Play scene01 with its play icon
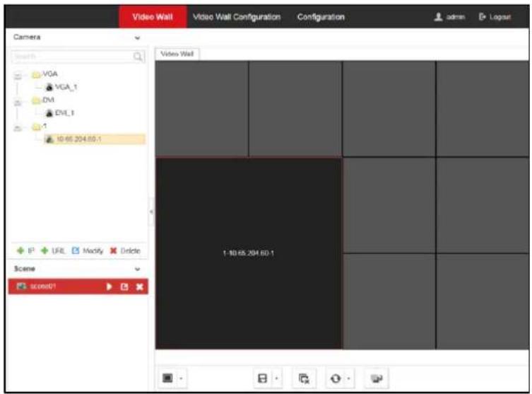The image size is (532, 394). tap(109, 286)
